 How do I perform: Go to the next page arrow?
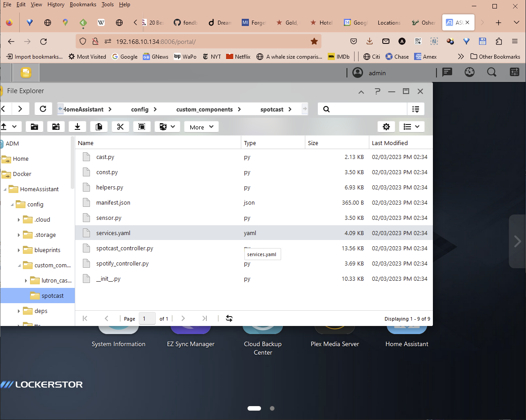pos(183,318)
